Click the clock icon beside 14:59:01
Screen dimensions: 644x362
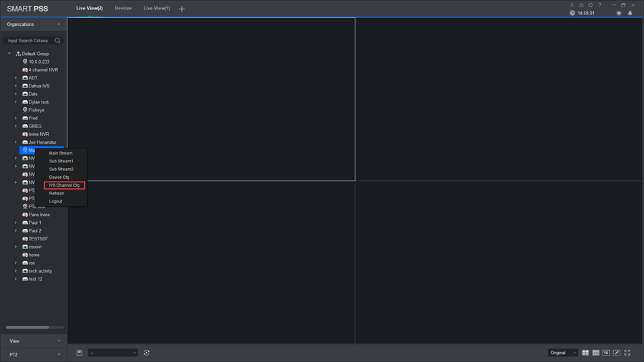pos(572,13)
